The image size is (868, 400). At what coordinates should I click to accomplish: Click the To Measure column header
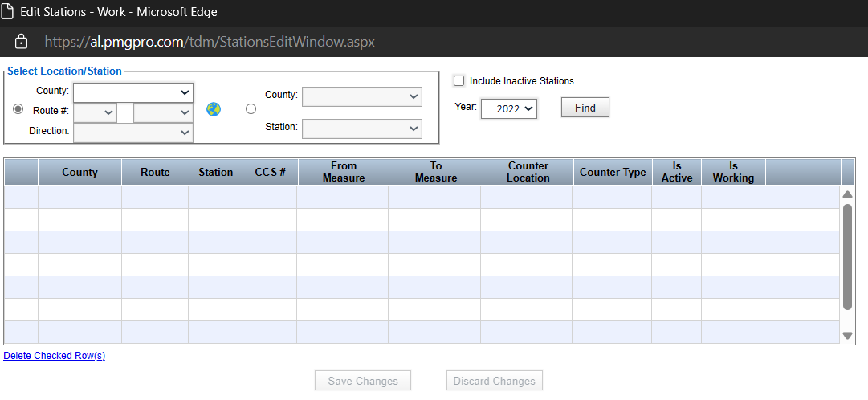click(x=436, y=172)
